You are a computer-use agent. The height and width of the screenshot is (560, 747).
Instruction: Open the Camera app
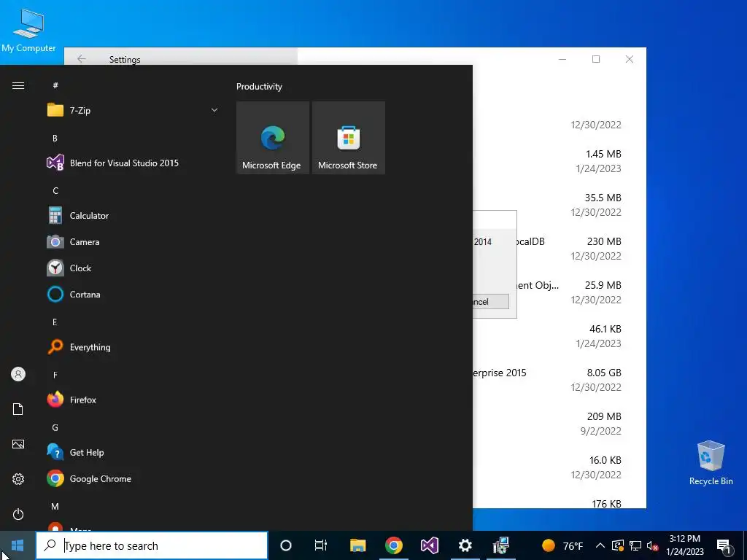pyautogui.click(x=133, y=242)
